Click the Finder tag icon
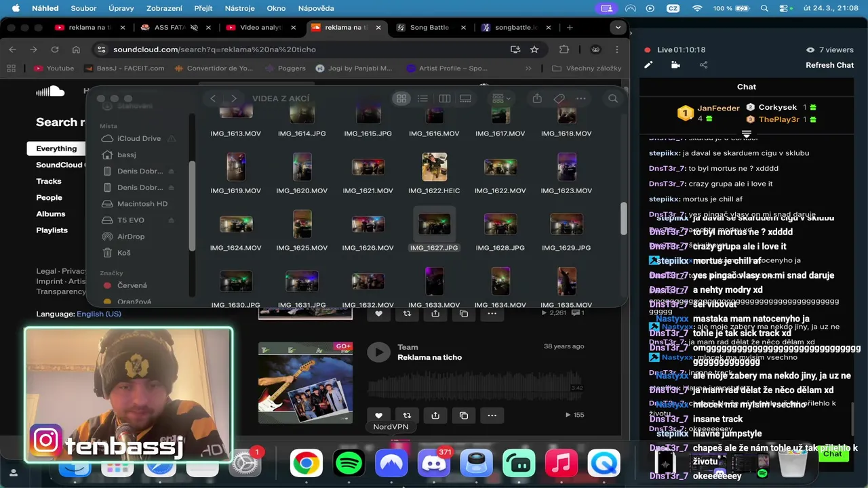Screen dimensions: 868x488 click(x=559, y=98)
